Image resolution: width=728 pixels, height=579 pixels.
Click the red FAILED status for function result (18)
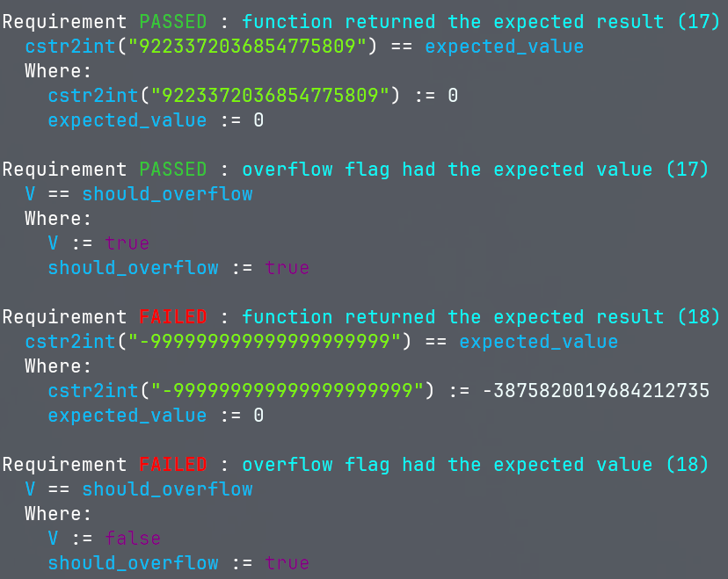172,316
